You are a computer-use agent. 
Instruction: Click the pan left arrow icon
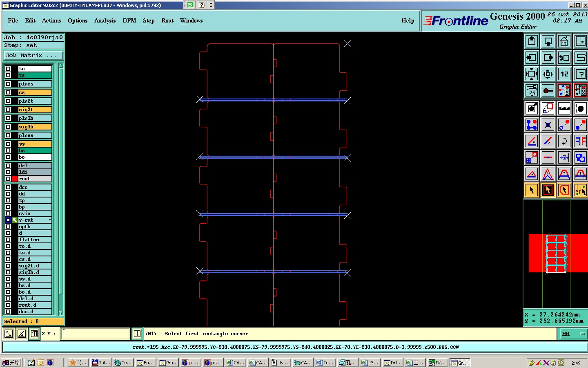[x=532, y=58]
